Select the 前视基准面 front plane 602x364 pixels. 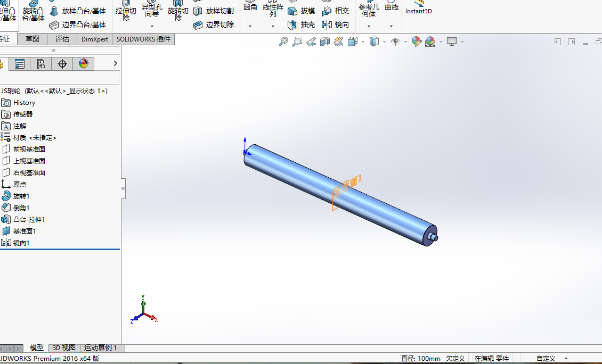coord(24,150)
